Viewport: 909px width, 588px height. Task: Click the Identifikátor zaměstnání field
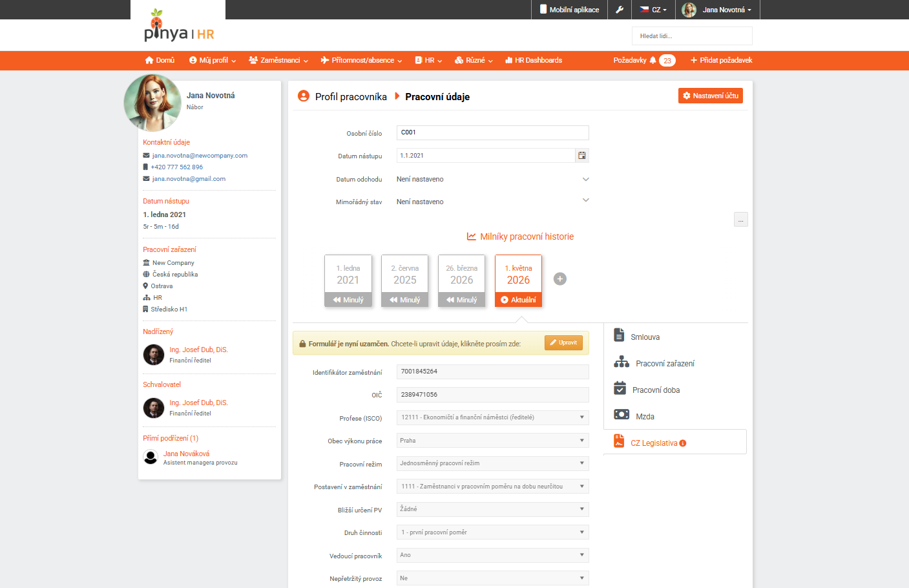tap(493, 372)
